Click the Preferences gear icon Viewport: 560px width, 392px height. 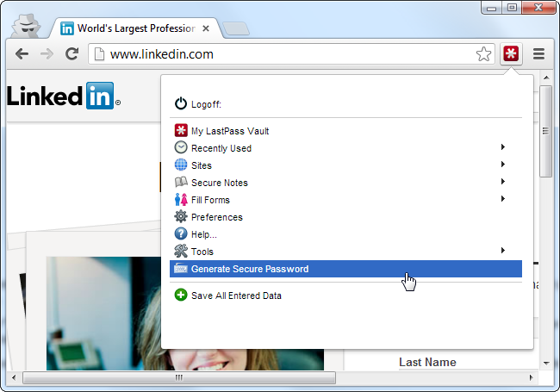click(x=181, y=216)
